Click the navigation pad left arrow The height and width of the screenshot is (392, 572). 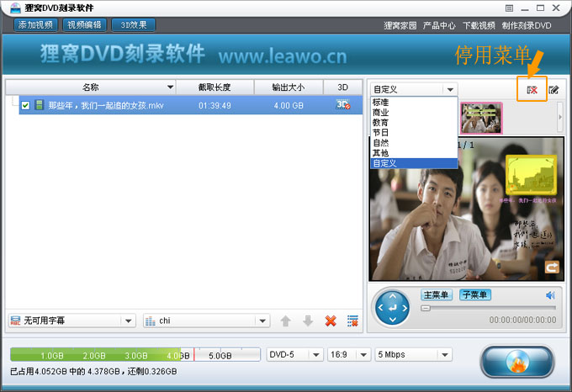click(x=380, y=308)
